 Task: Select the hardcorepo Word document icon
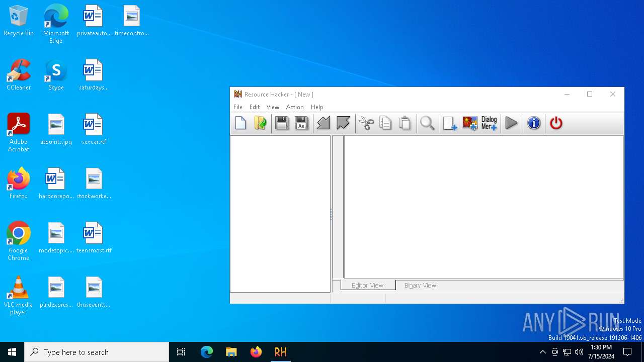tap(56, 184)
